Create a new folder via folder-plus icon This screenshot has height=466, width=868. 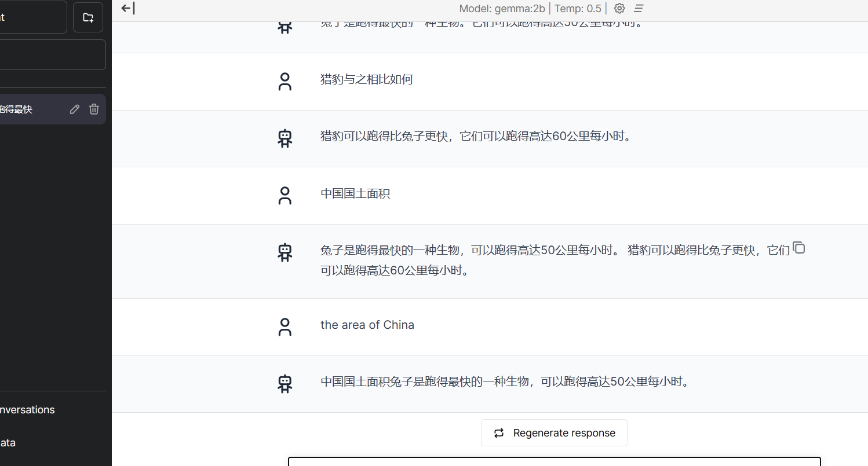point(88,17)
